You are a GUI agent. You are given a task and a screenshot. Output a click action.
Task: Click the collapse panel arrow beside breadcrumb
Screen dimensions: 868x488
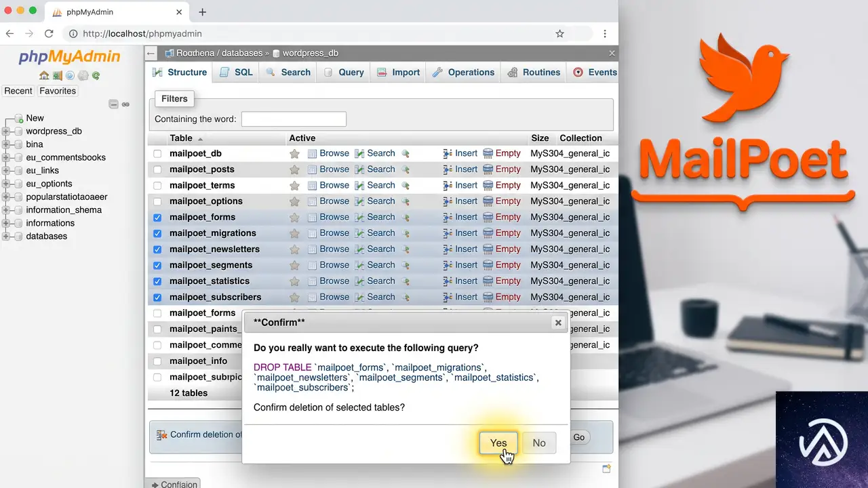[x=151, y=53]
